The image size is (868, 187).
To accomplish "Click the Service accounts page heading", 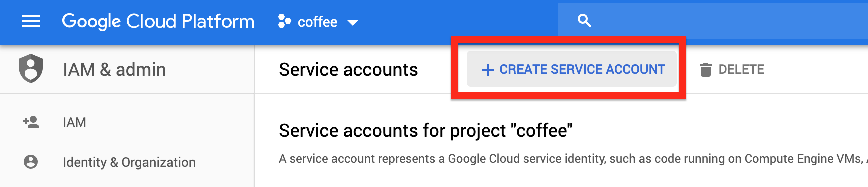I will [x=348, y=70].
